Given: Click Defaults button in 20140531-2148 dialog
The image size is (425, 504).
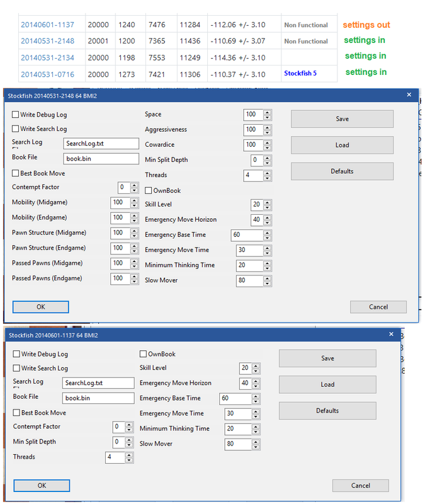Looking at the screenshot, I should click(x=342, y=171).
